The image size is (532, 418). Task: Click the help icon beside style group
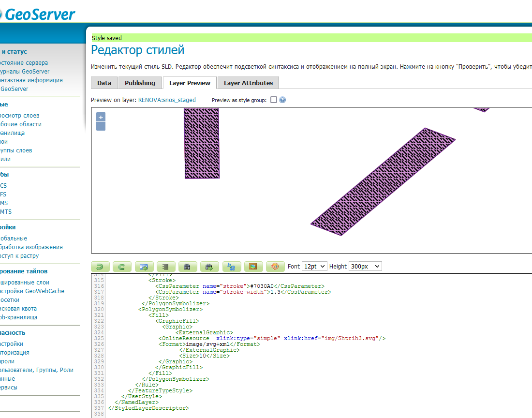(282, 100)
